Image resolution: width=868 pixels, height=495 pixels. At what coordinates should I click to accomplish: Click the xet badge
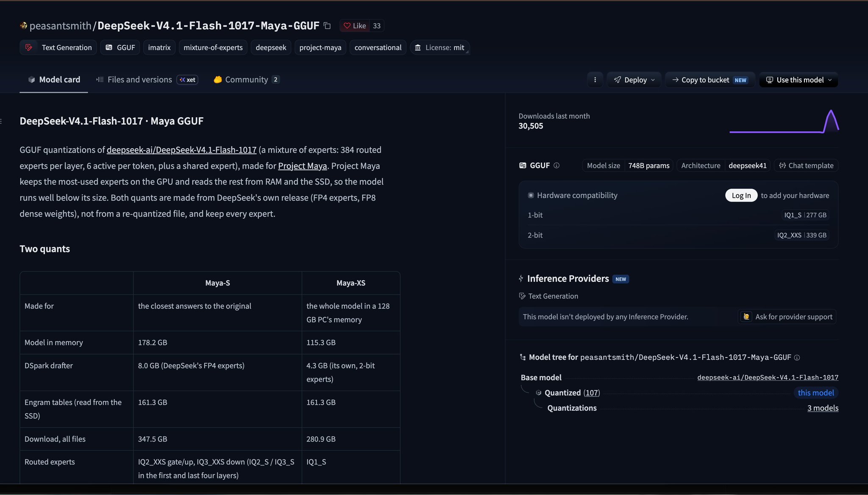tap(187, 80)
